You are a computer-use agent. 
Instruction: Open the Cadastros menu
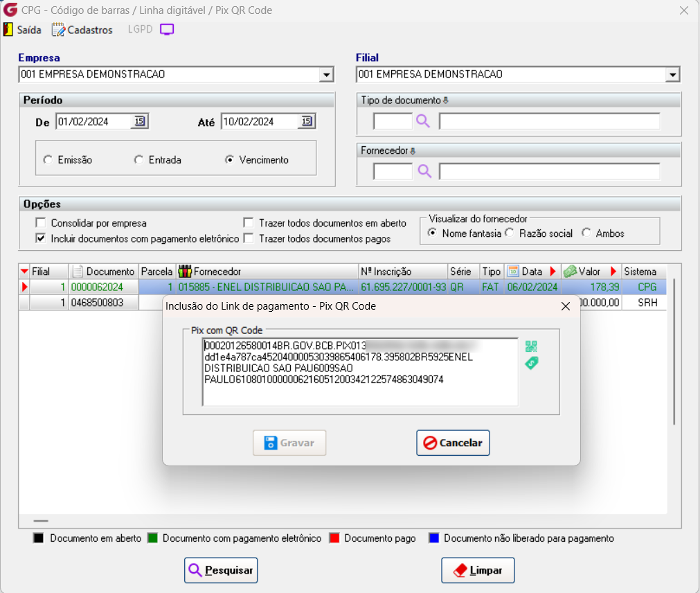click(82, 30)
